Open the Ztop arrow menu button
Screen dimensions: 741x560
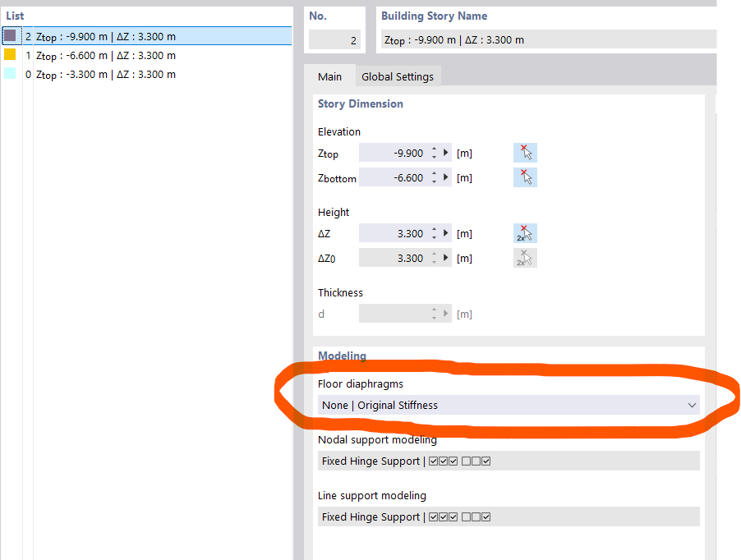point(446,153)
